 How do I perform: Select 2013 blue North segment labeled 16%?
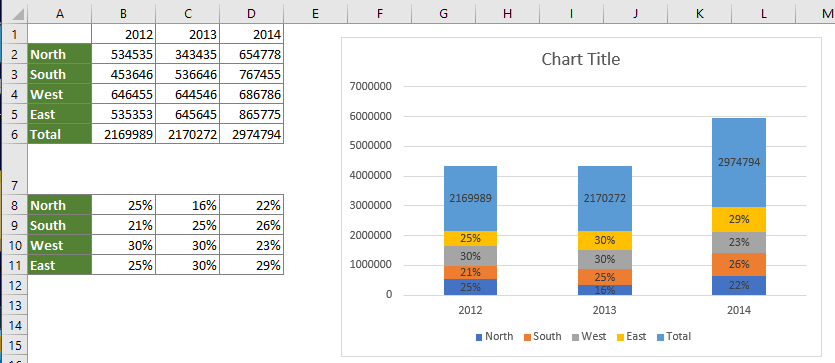[x=604, y=290]
